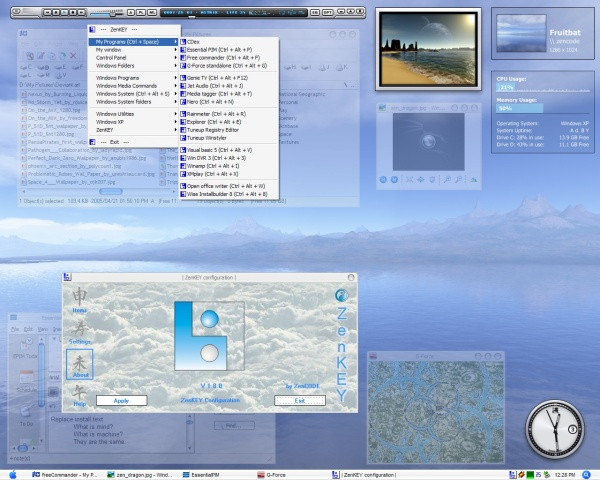Choose Exit in the ZenKEY menu
This screenshot has width=600, height=480.
click(134, 142)
